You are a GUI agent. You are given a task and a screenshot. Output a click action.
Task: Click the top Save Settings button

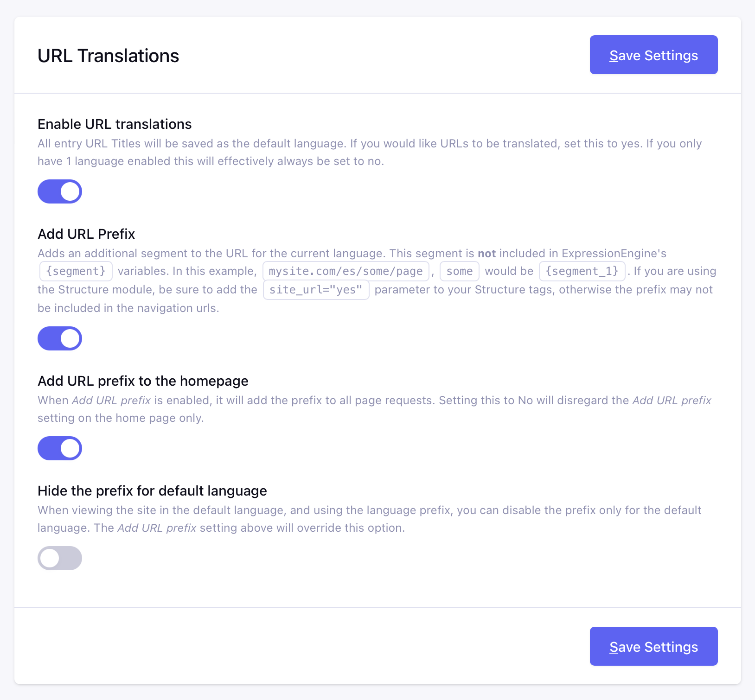point(653,55)
